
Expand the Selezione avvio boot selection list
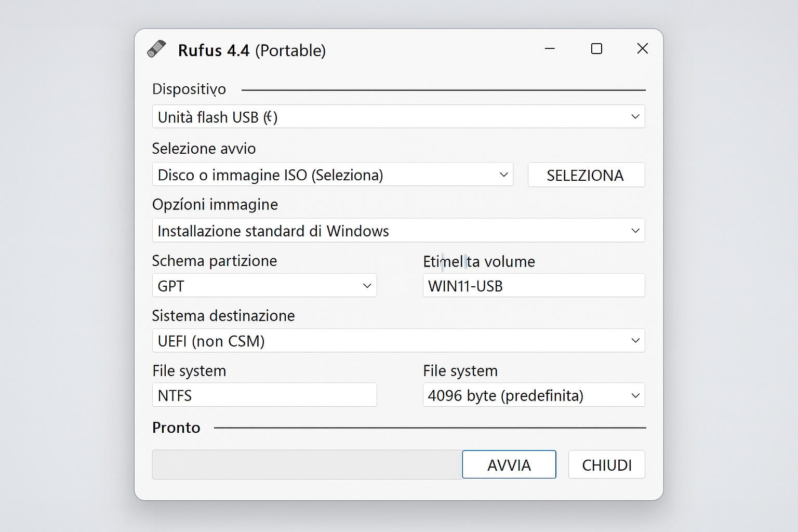click(x=332, y=175)
